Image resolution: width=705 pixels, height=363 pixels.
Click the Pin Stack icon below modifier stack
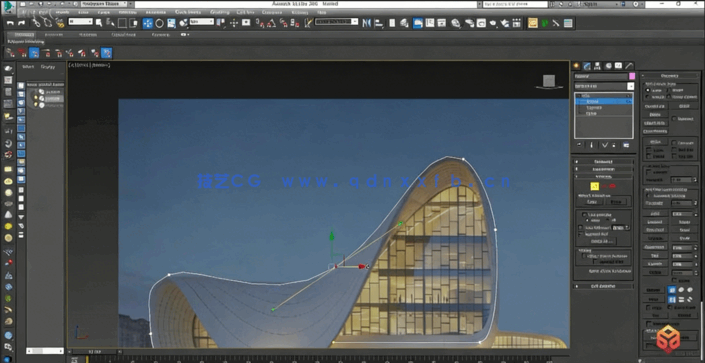(579, 145)
